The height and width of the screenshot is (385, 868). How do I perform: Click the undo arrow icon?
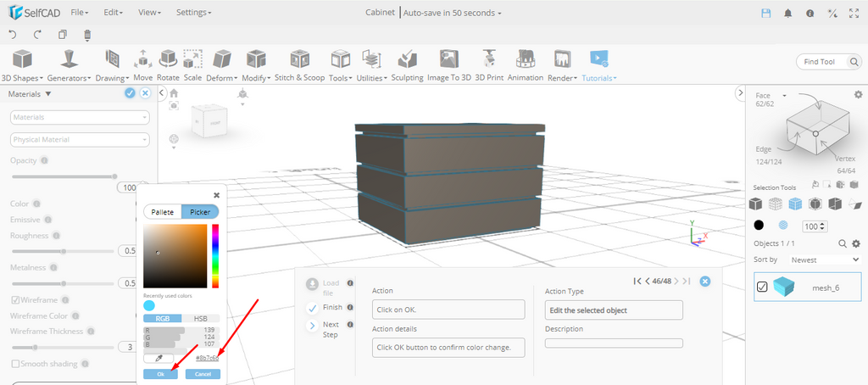tap(13, 35)
